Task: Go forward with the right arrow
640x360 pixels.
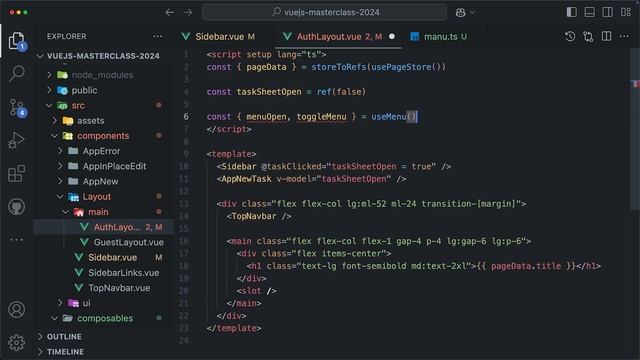Action: coord(188,13)
